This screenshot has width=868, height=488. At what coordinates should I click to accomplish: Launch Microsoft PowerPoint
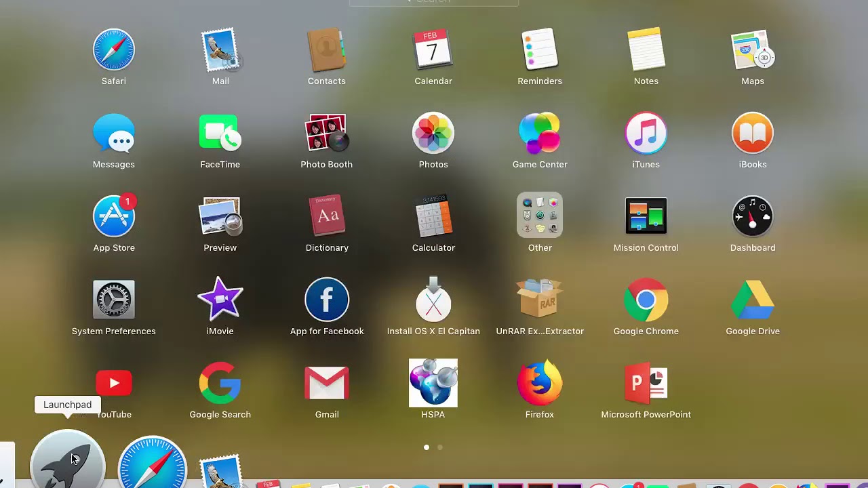646,384
